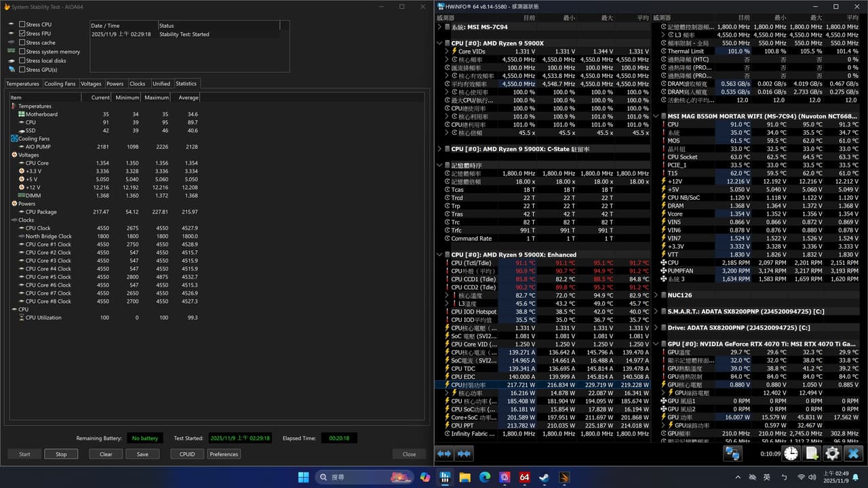Open the Windows Start menu
This screenshot has height=488, width=868.
[x=304, y=477]
